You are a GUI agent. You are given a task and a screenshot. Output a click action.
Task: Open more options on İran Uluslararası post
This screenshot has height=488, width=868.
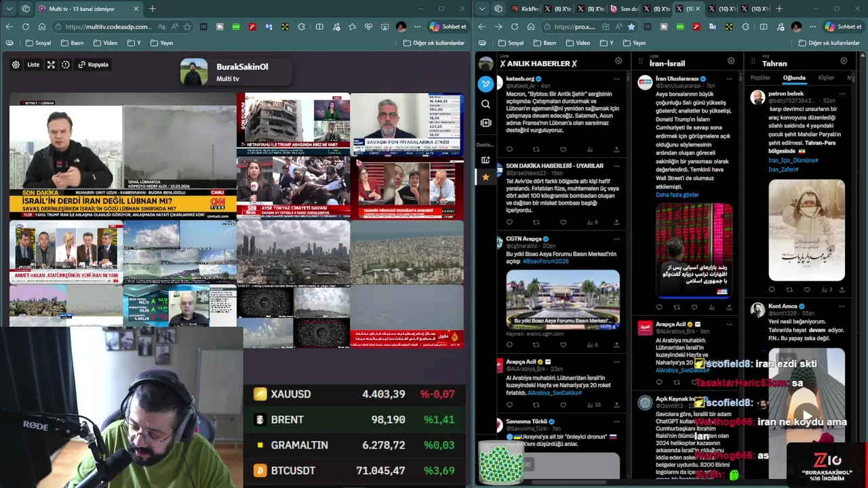(729, 79)
